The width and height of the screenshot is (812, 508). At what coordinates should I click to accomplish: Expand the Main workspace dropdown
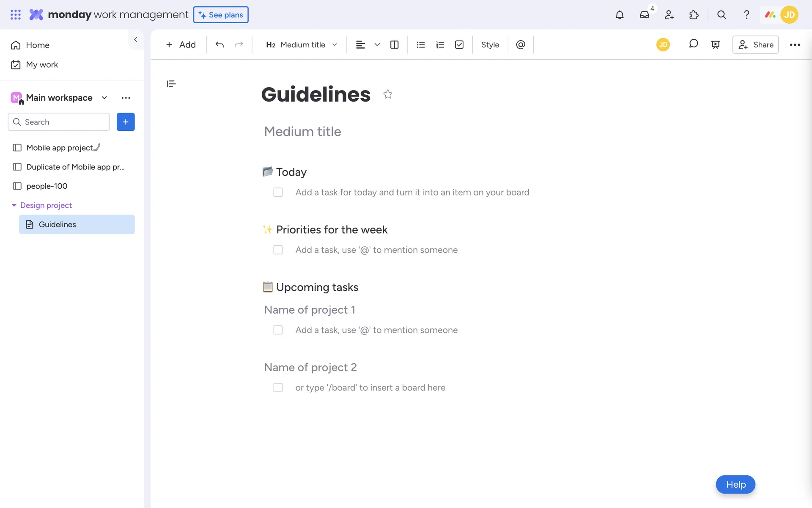point(104,98)
